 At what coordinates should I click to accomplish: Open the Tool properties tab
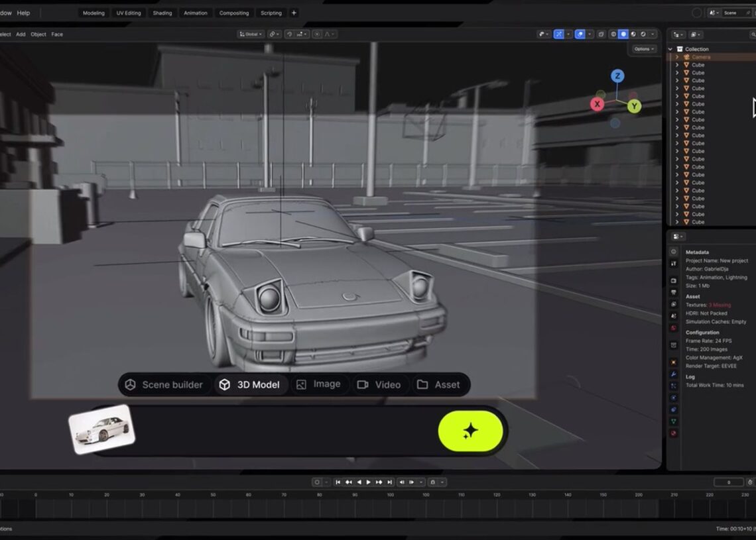(x=674, y=264)
